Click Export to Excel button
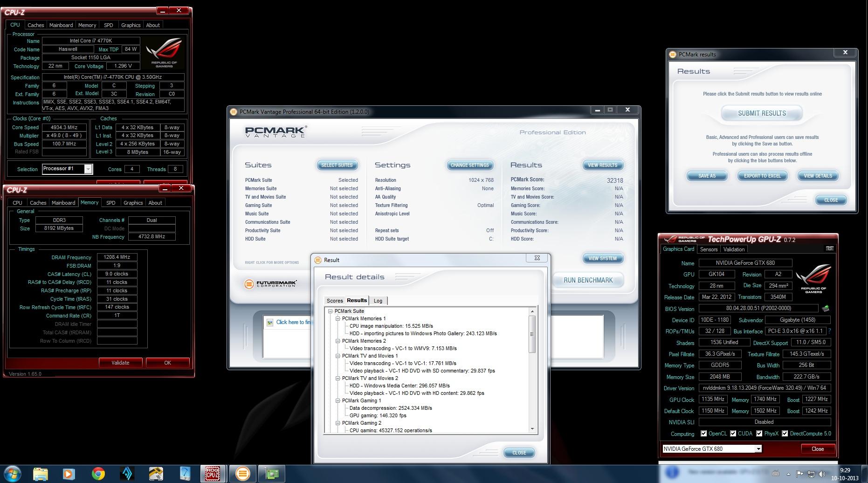The height and width of the screenshot is (483, 868). click(x=762, y=176)
